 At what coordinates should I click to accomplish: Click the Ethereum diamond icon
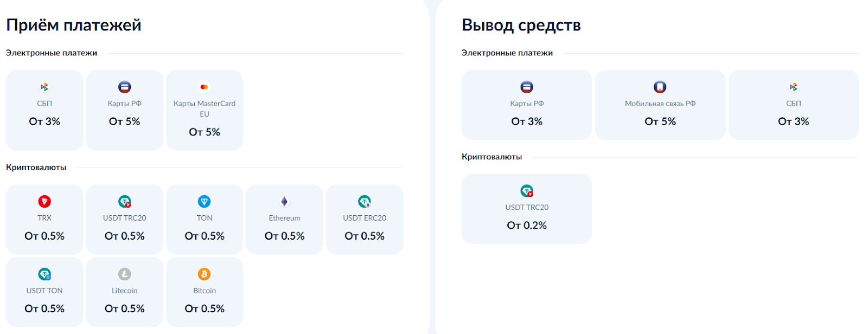pos(284,202)
